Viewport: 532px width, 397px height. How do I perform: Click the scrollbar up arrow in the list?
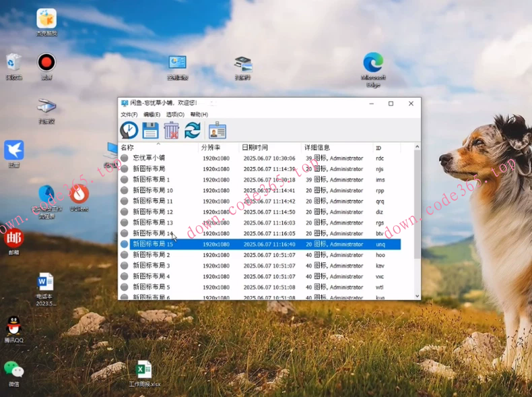point(418,147)
